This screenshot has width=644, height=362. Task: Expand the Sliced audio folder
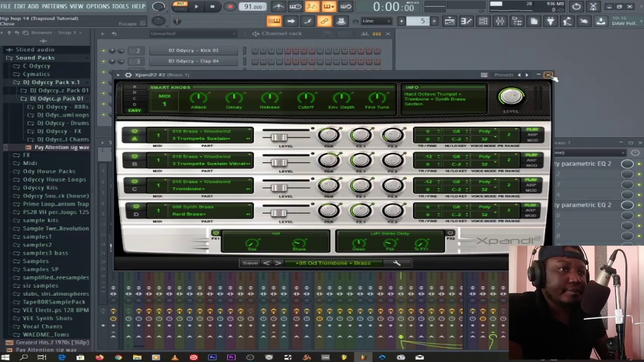point(35,49)
